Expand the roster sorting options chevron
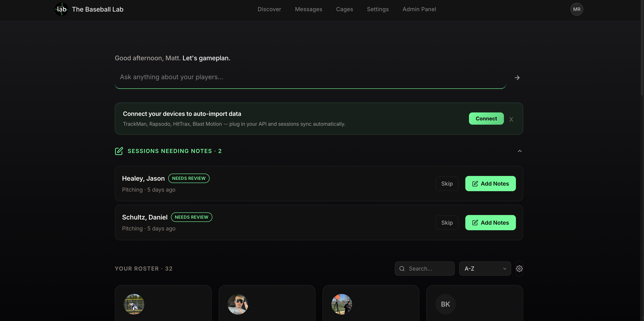 click(x=505, y=268)
